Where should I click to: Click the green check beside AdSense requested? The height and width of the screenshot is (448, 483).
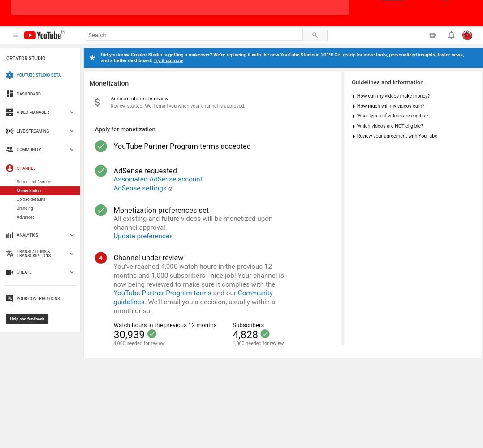click(101, 171)
